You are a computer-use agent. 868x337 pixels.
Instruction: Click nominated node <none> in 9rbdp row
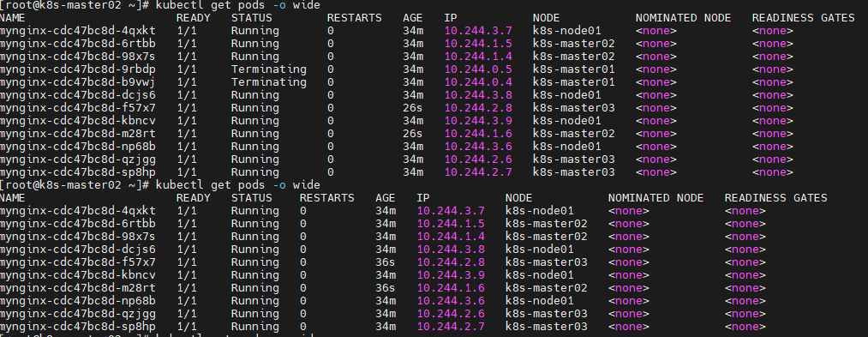(656, 69)
